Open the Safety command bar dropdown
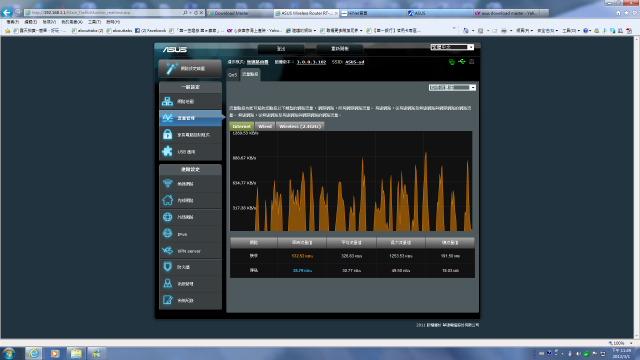Viewport: 640px width, 360px height. 547,31
